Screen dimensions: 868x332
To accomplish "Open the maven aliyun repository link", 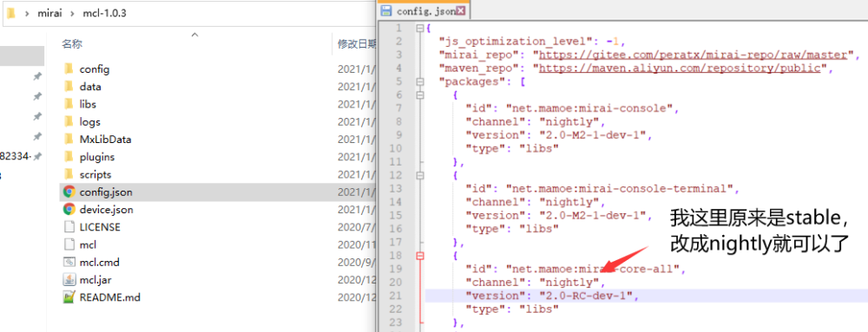I will click(680, 68).
